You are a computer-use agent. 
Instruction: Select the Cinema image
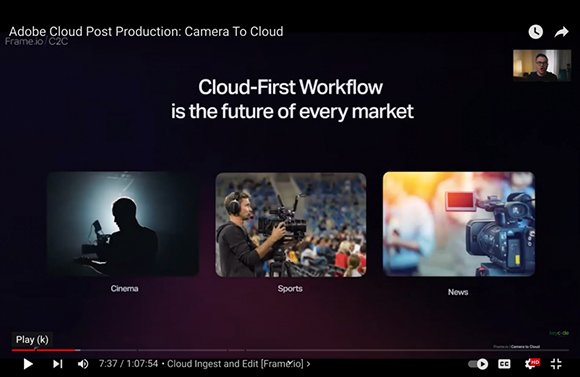pyautogui.click(x=123, y=224)
